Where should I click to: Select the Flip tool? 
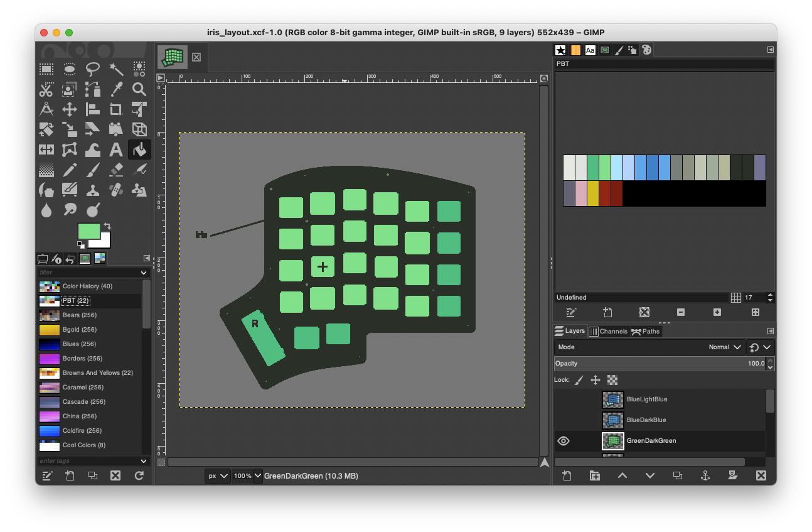click(46, 149)
